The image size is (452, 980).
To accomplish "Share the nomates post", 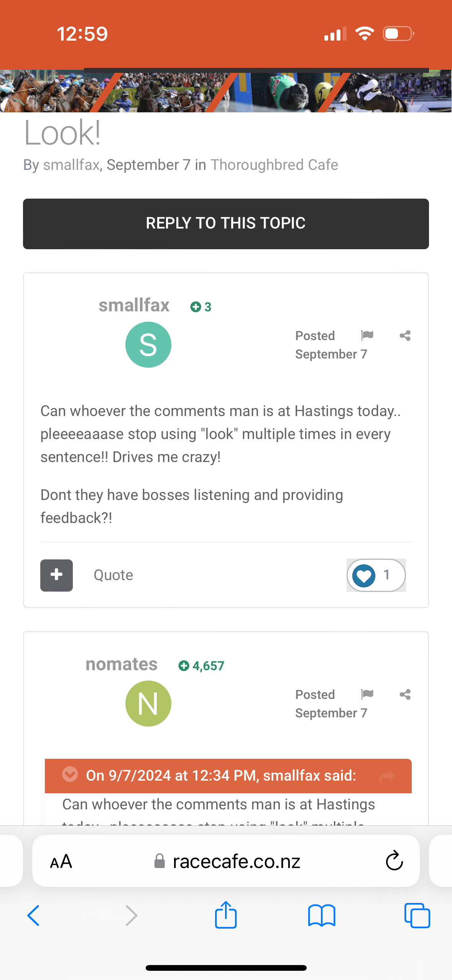I will [405, 694].
